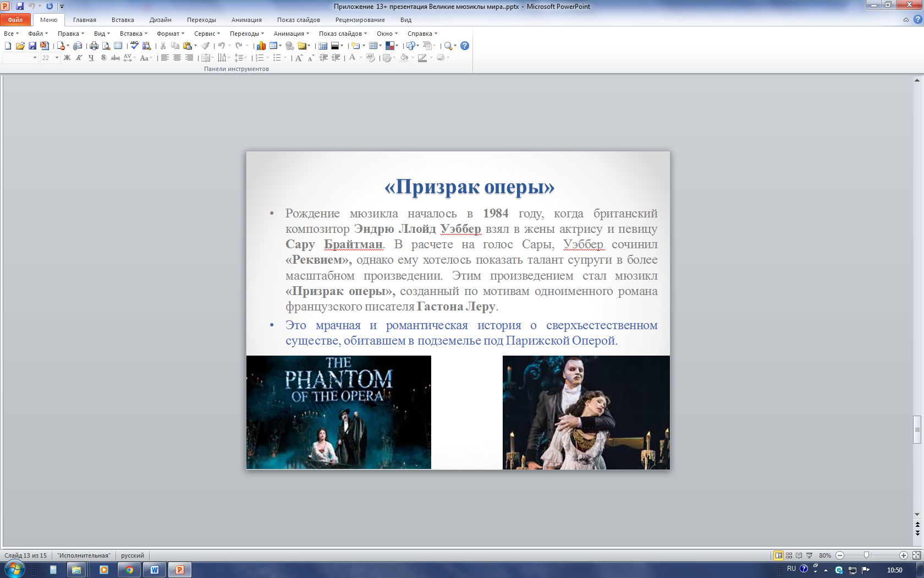The height and width of the screenshot is (578, 924).
Task: Click the Text Direction icon
Action: [222, 58]
